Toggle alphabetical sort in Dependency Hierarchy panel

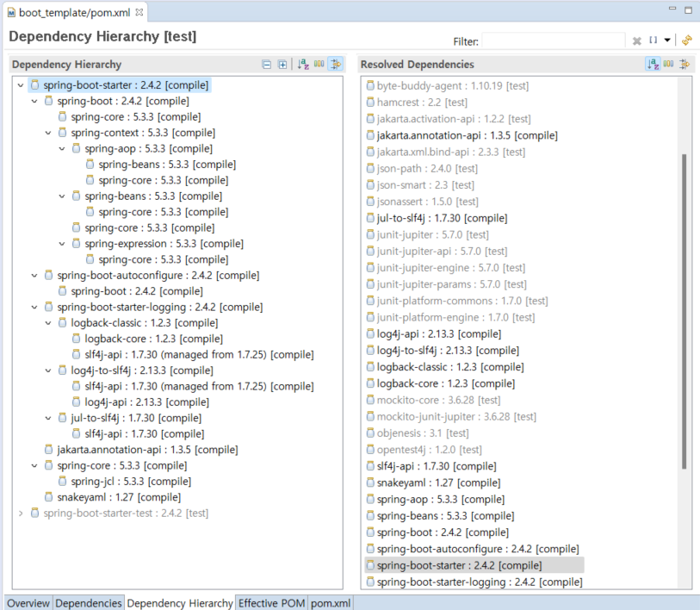303,65
